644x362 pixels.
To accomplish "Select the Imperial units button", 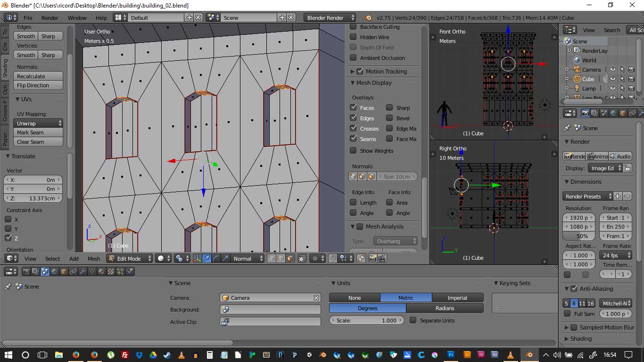I will (x=457, y=298).
